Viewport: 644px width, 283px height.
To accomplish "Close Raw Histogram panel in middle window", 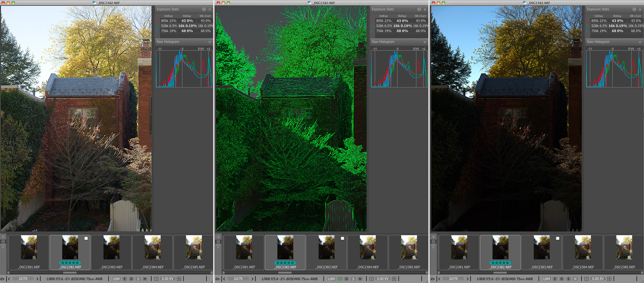I will (425, 42).
